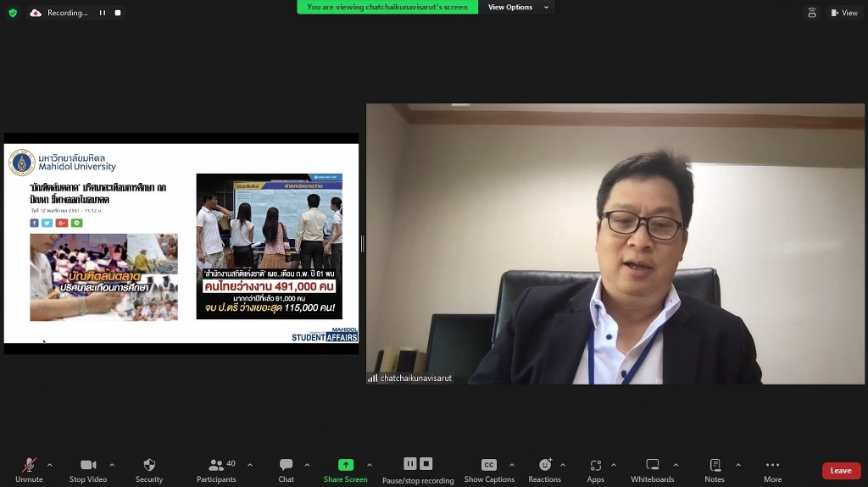Click the Google Plus icon on slide
The image size is (868, 487).
click(x=61, y=223)
